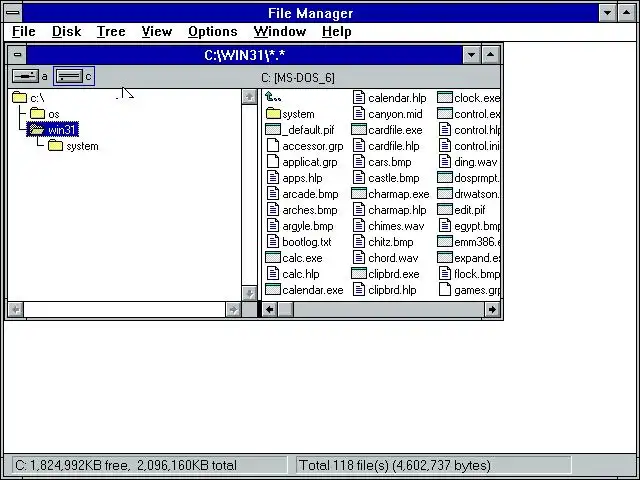Viewport: 640px width, 480px height.
Task: Select hard drive c icon
Action: (x=69, y=76)
